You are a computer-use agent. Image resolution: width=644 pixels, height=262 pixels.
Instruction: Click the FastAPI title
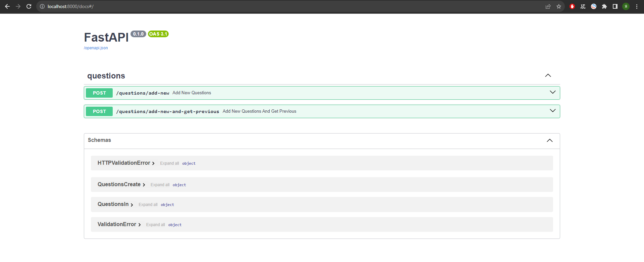point(106,37)
